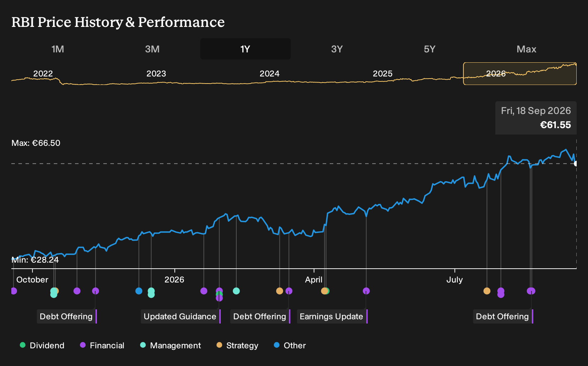Open the Debt Offering label after July
Image resolution: width=588 pixels, height=366 pixels.
(503, 316)
